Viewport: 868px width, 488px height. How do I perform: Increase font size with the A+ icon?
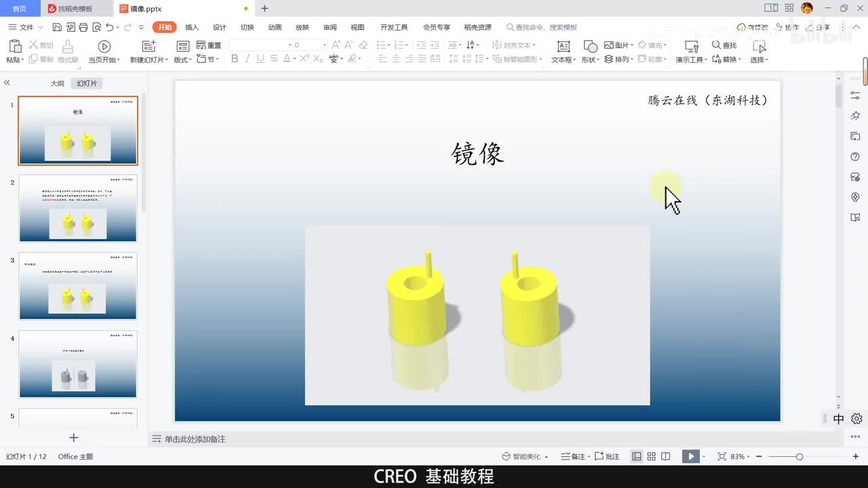[337, 45]
